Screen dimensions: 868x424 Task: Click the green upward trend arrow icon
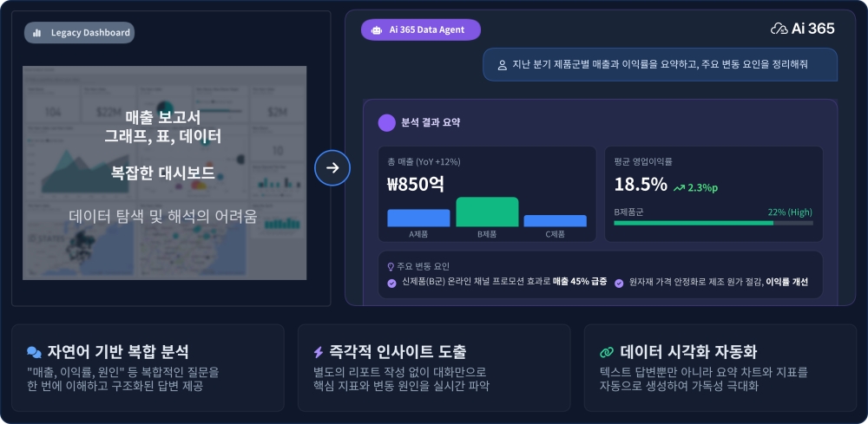[x=678, y=186]
